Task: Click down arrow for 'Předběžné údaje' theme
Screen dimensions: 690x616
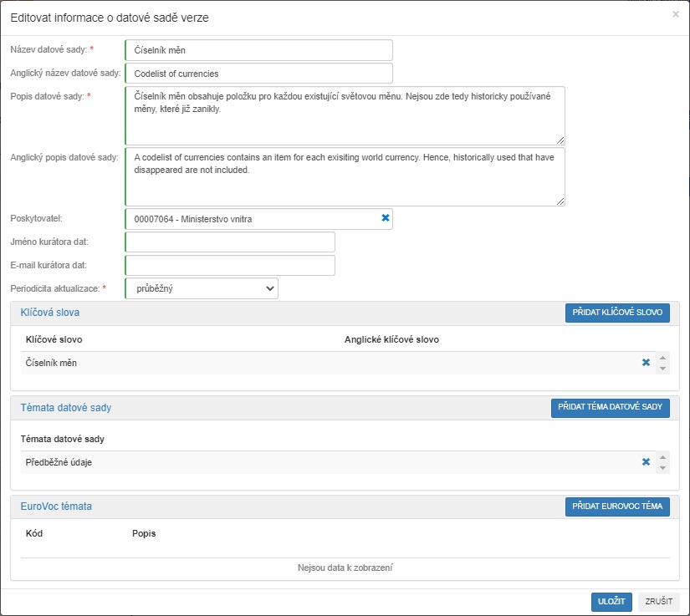Action: coord(662,467)
